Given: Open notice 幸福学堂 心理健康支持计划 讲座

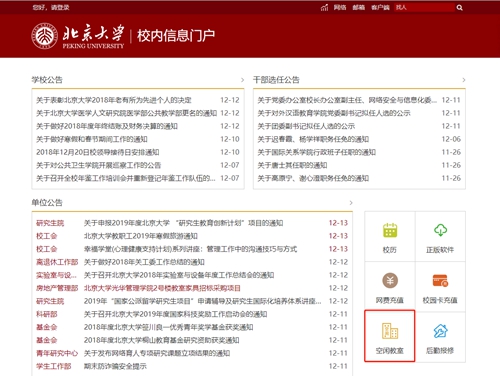Looking at the screenshot, I should click(190, 249).
